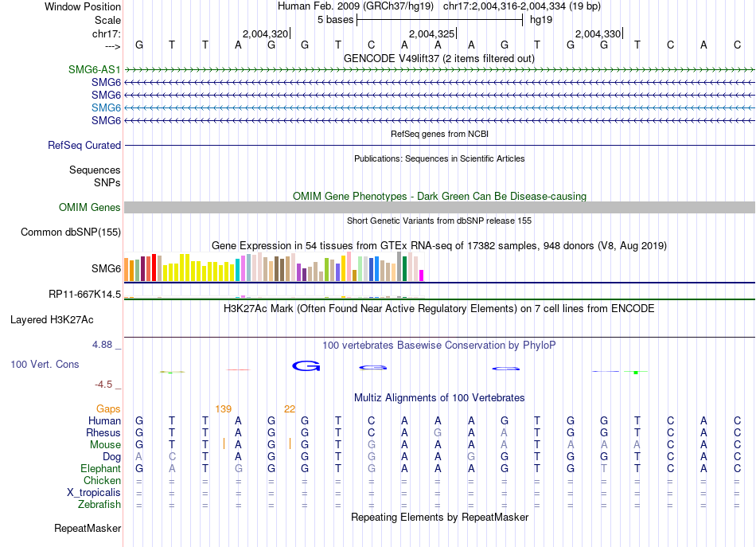Click RefSeq genes from NCBI title
This screenshot has width=756, height=547.
click(x=440, y=134)
